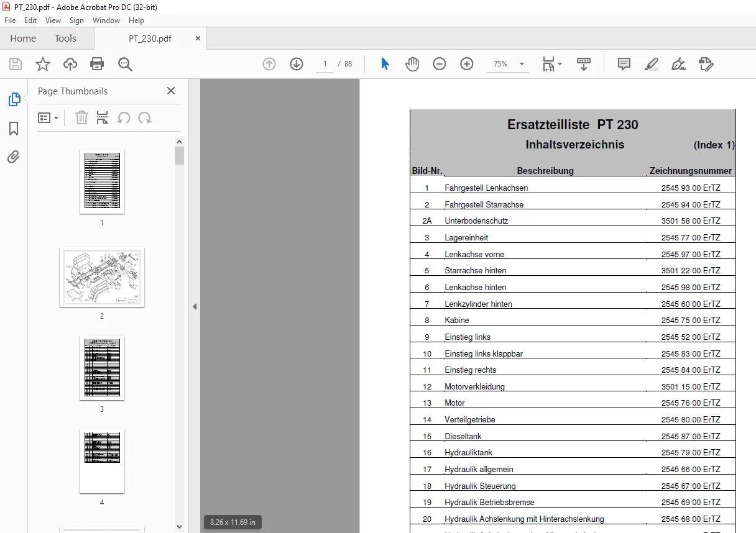Select the page 2 thumbnail

(x=102, y=277)
